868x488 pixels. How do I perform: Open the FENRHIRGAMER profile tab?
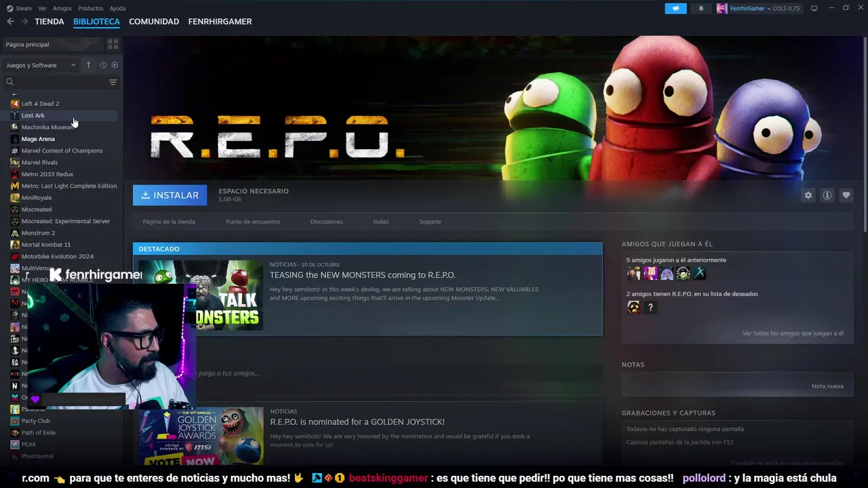pyautogui.click(x=220, y=22)
